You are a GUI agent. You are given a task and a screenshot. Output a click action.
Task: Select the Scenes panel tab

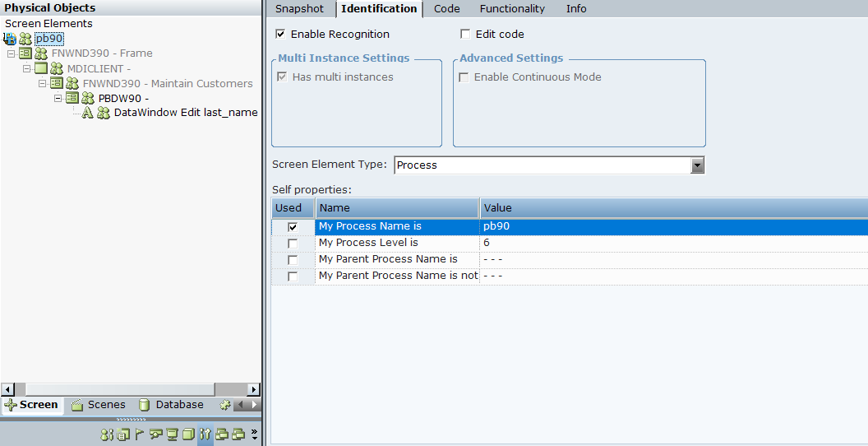point(99,405)
